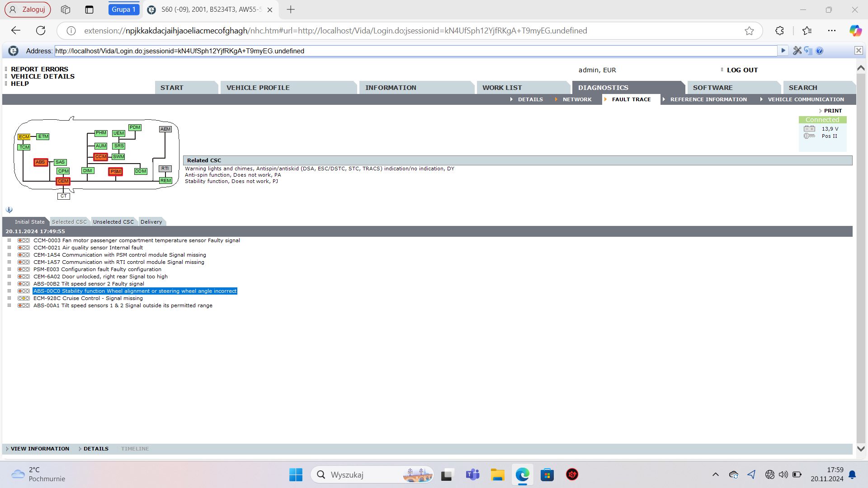Open the VEHICLE PROFILE tab
The height and width of the screenshot is (488, 868).
coord(258,88)
